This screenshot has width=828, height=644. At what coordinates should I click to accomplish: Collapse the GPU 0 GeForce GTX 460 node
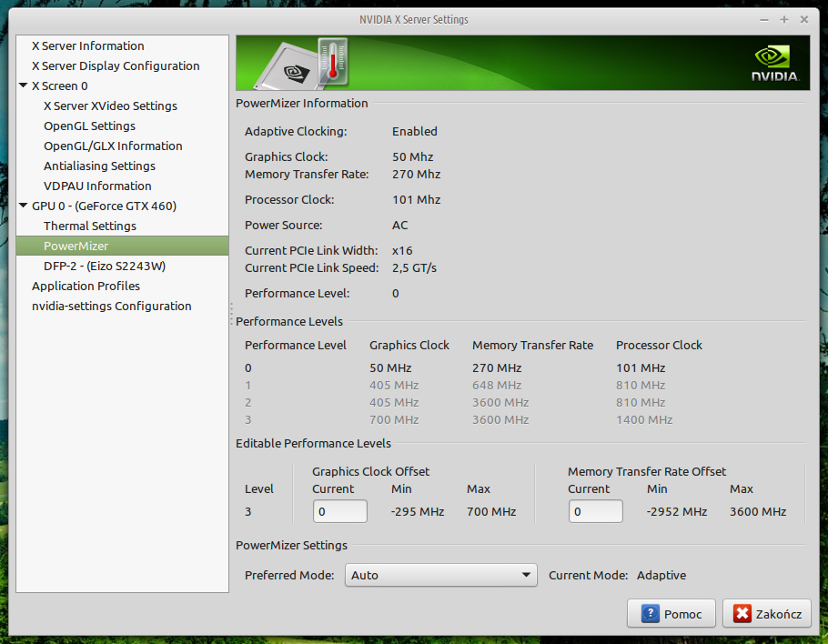pyautogui.click(x=24, y=206)
